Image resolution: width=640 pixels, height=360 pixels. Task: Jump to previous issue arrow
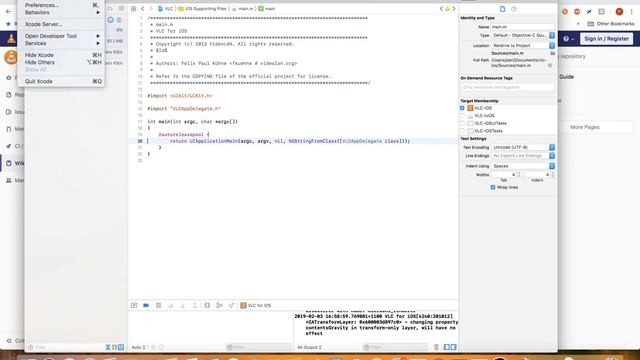(441, 9)
